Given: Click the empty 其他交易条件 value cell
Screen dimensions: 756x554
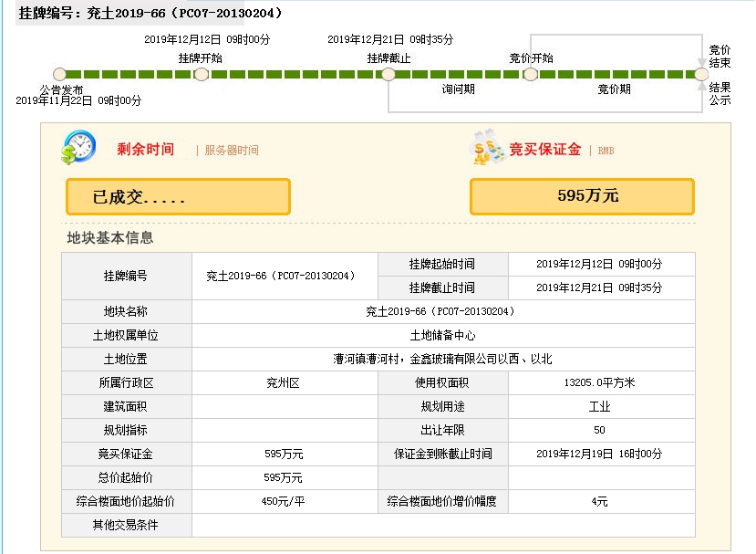Looking at the screenshot, I should point(442,525).
